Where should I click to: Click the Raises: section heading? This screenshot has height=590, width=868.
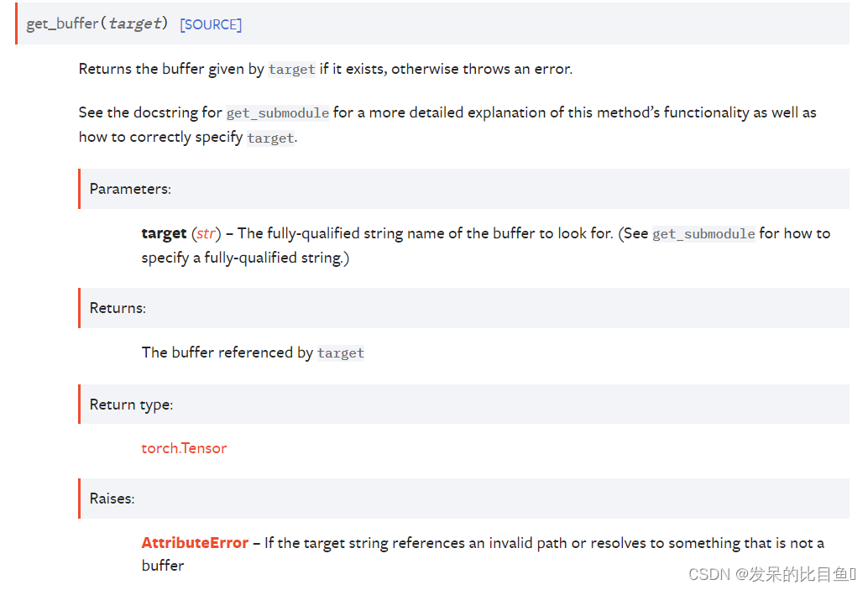[x=112, y=499]
